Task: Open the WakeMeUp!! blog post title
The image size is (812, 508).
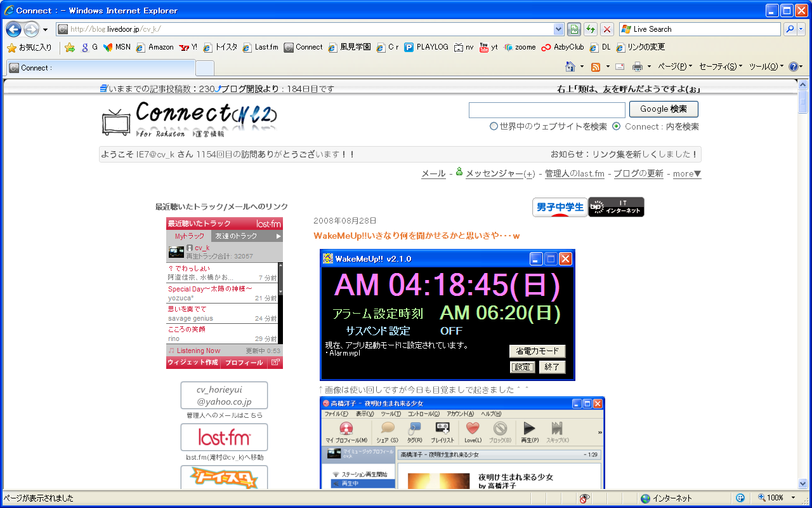Action: [417, 236]
